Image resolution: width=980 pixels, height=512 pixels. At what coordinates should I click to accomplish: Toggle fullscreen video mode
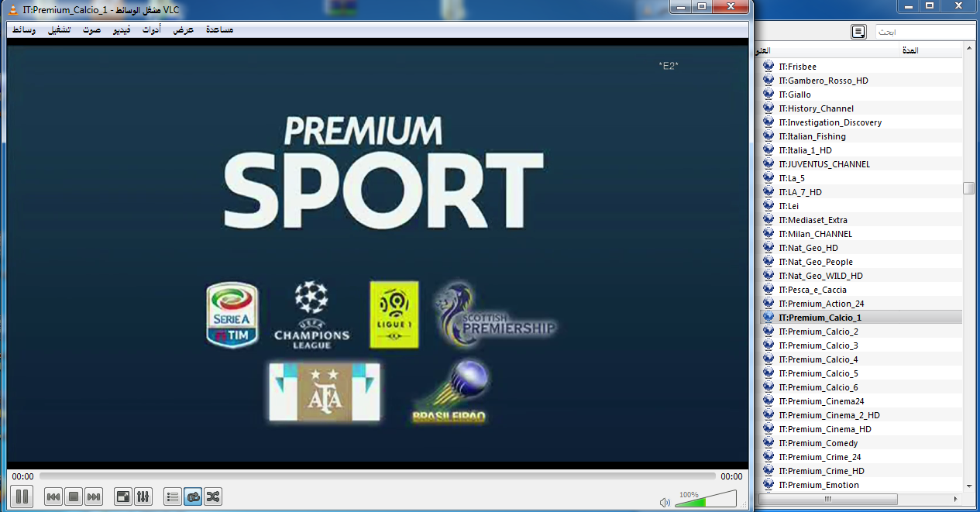tap(123, 497)
